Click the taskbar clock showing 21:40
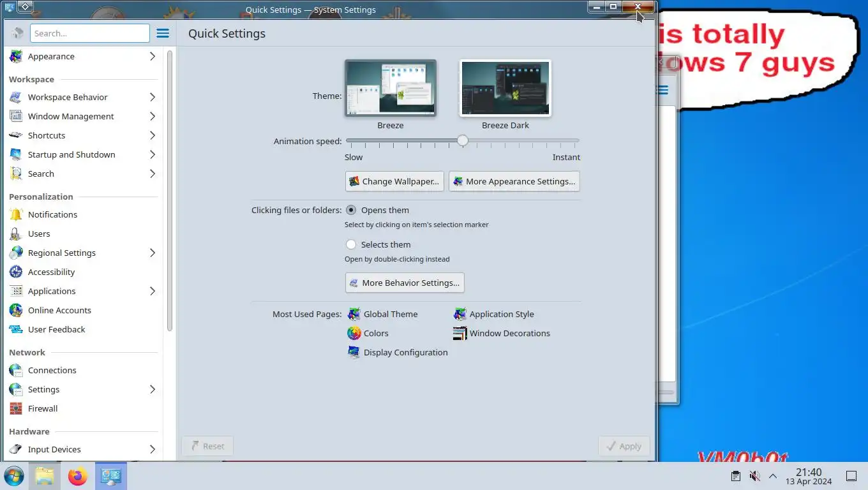 (809, 476)
